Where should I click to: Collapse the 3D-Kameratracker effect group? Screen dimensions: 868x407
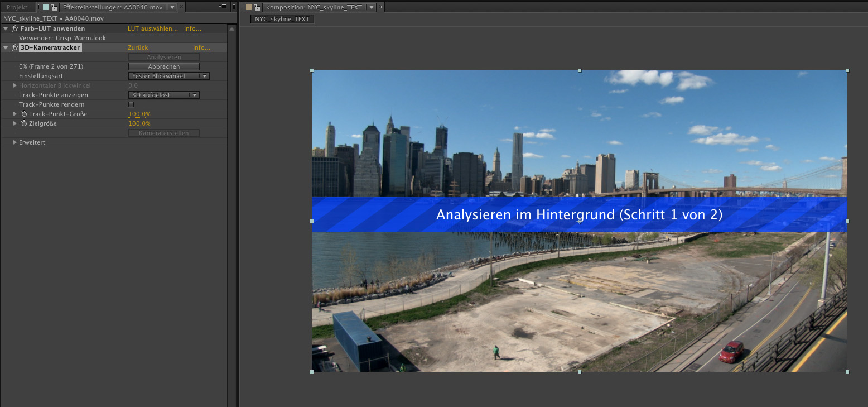click(6, 48)
